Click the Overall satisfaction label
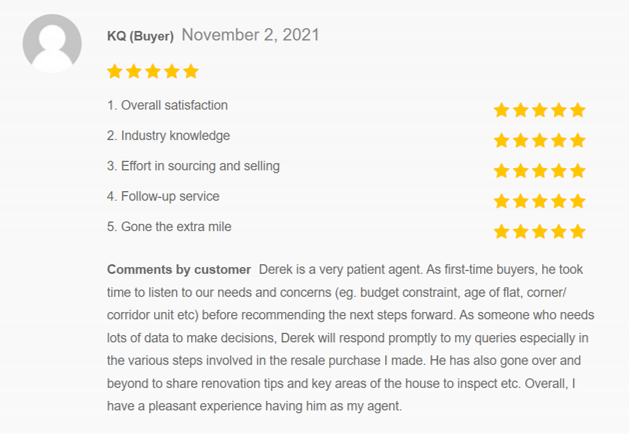 (x=167, y=105)
